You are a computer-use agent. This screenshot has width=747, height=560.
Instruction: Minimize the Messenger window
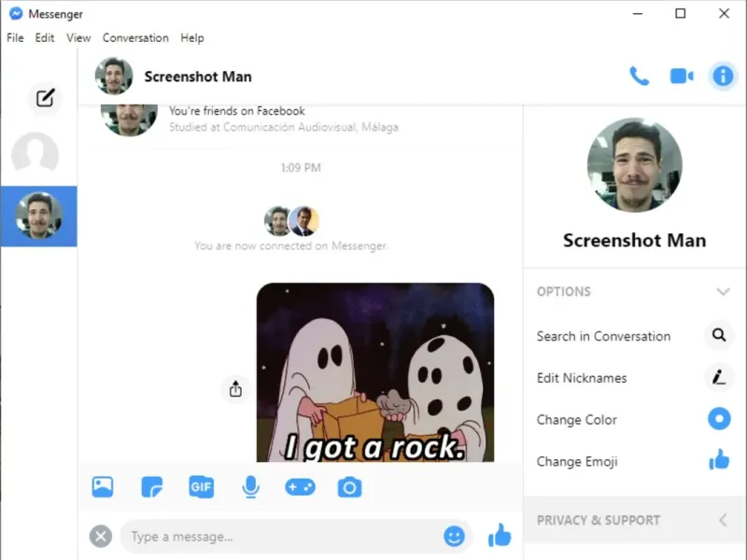click(x=638, y=14)
